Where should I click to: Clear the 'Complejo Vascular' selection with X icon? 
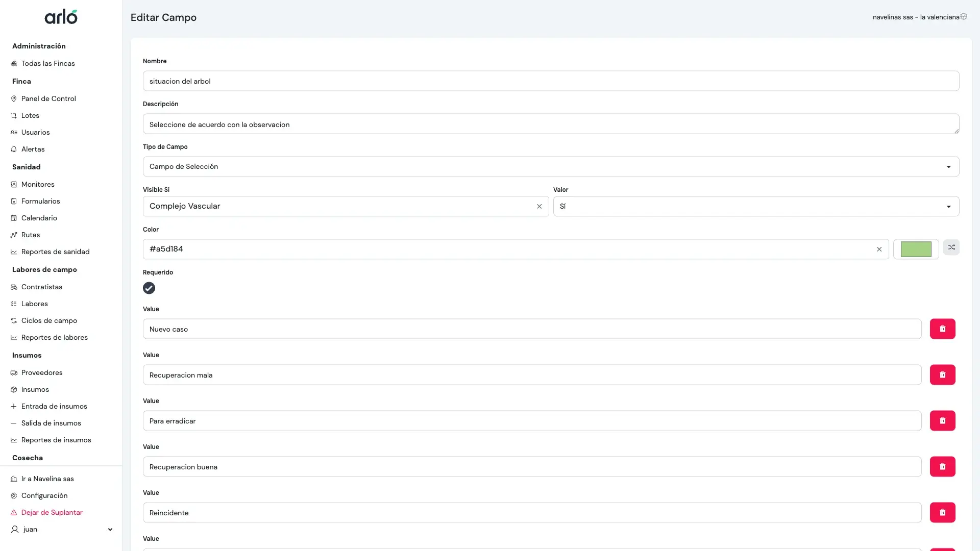[x=539, y=207]
